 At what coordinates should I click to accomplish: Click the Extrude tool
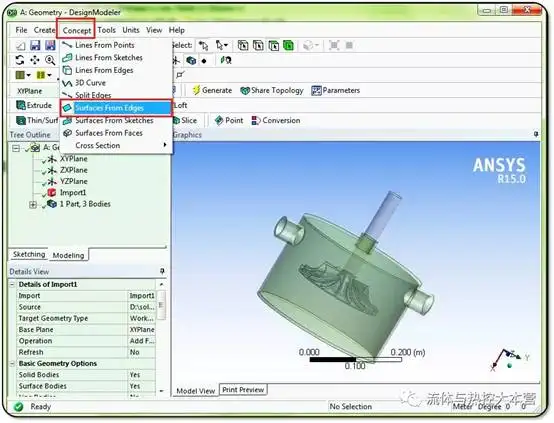[34, 105]
